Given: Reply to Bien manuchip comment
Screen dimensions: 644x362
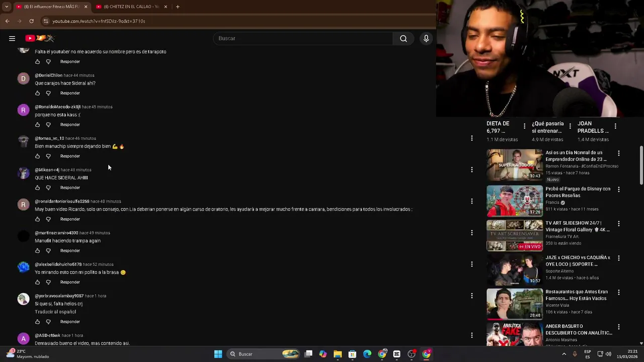Looking at the screenshot, I should 70,156.
